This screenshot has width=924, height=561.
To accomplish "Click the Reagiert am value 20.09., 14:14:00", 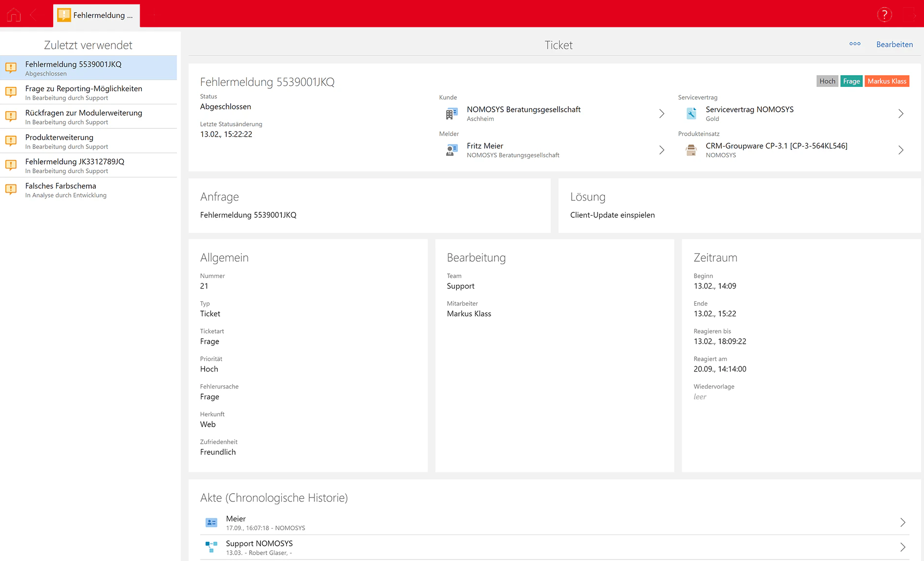I will pyautogui.click(x=720, y=369).
